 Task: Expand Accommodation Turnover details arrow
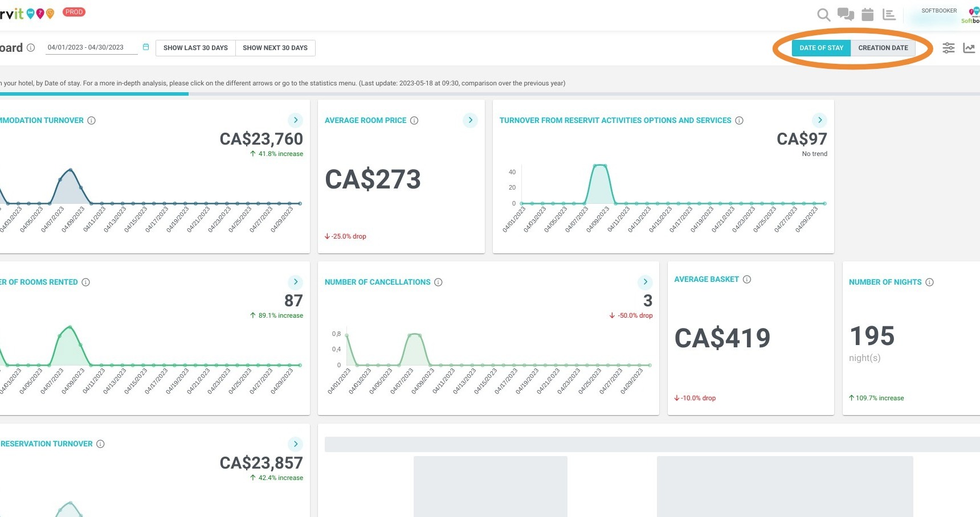coord(295,120)
